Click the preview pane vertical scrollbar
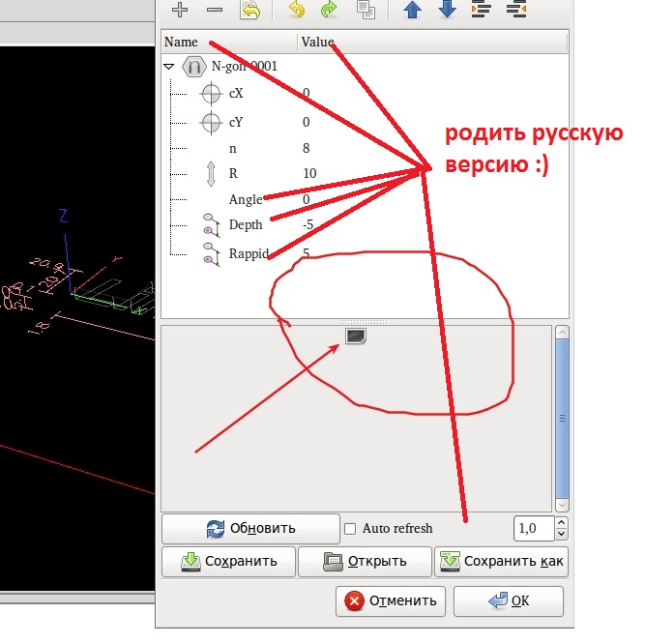Screen dimensions: 645x644 (562, 419)
